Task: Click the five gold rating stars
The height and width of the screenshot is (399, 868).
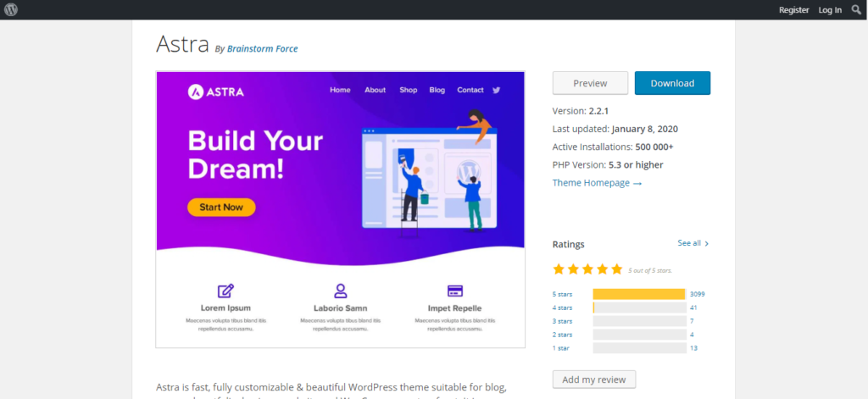Action: click(587, 269)
